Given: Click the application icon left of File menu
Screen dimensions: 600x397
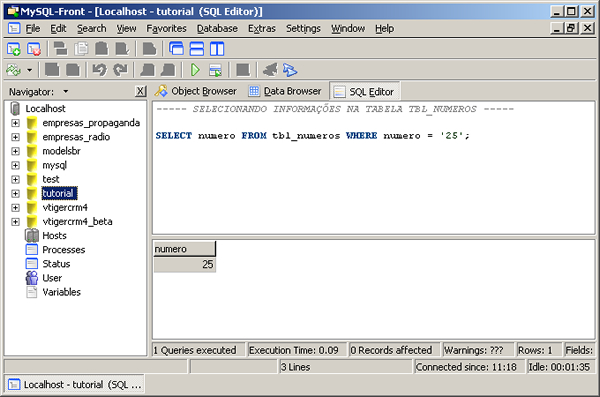Looking at the screenshot, I should [14, 29].
